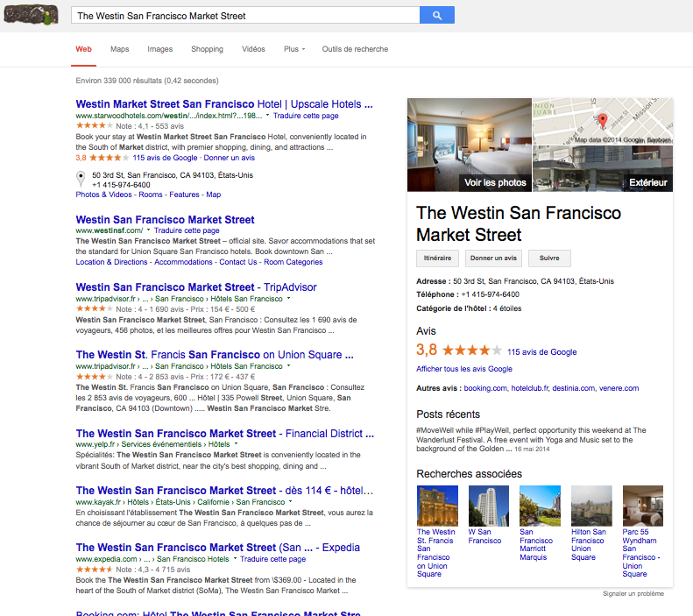Screen dimensions: 693x616
Task: Open the Rooms sitelink
Action: pos(151,195)
